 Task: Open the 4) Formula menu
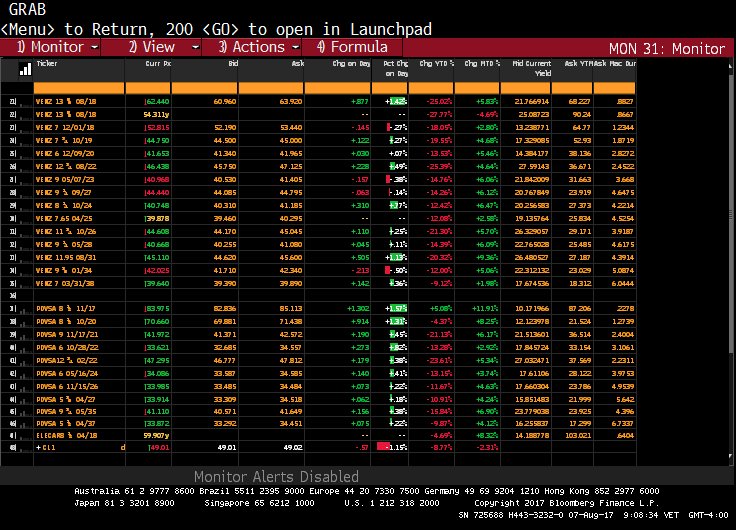353,47
